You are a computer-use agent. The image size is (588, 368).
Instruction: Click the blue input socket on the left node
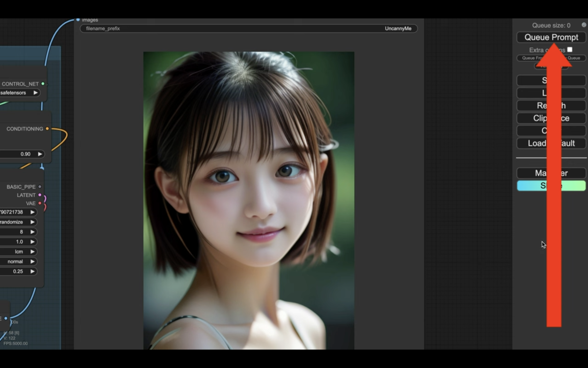(6, 318)
